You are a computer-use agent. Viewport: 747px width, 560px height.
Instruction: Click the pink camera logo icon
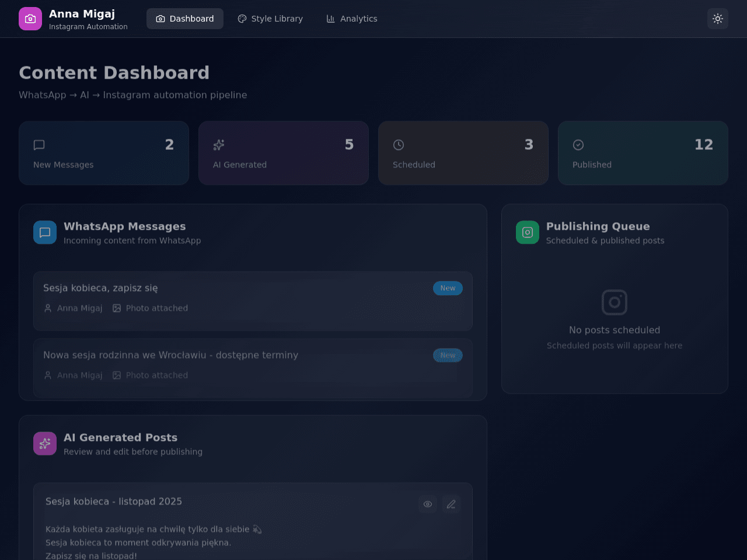30,19
